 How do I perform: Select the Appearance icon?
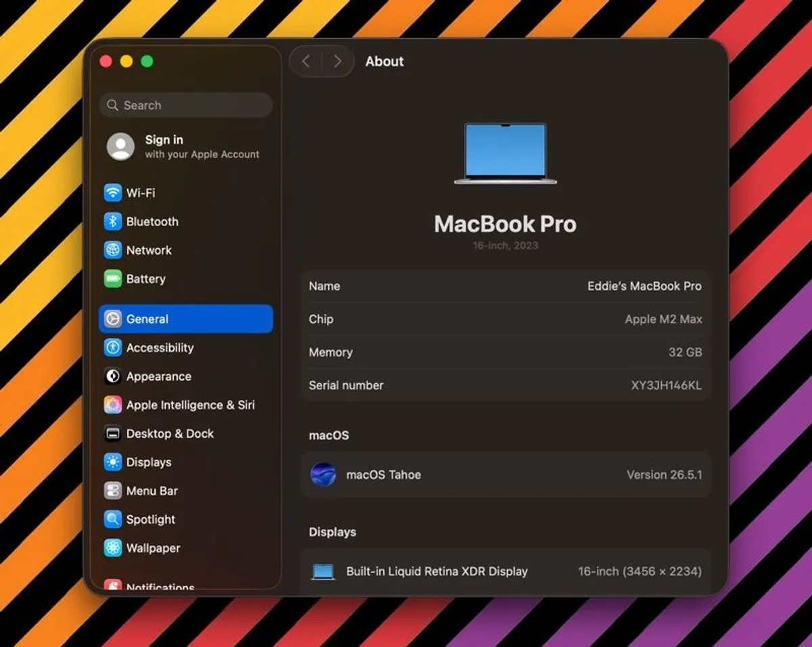[112, 376]
